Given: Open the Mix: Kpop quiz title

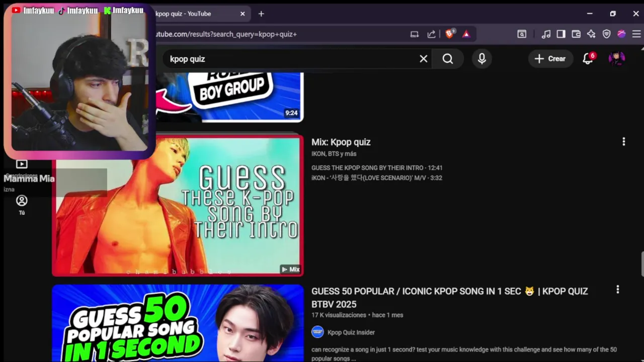Looking at the screenshot, I should point(341,142).
